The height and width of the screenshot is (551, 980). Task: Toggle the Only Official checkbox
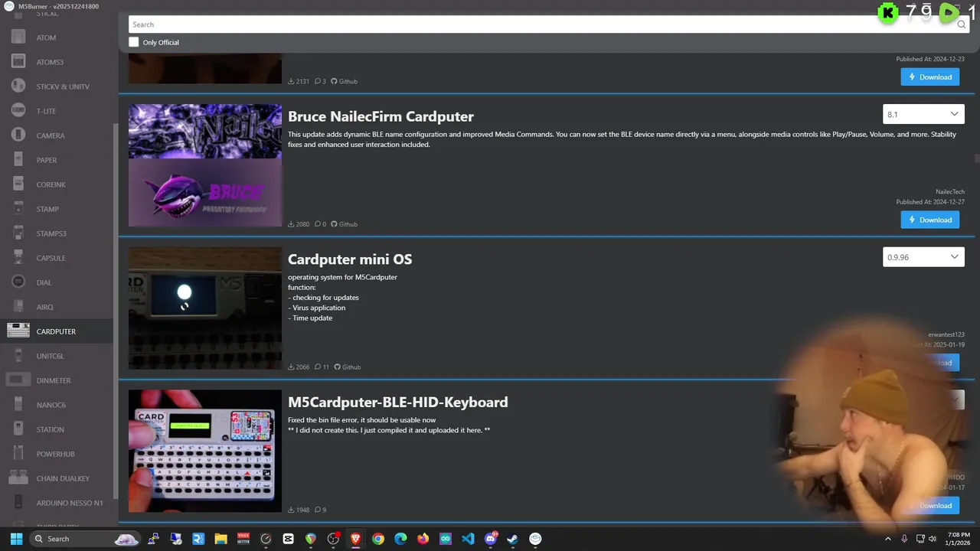134,42
